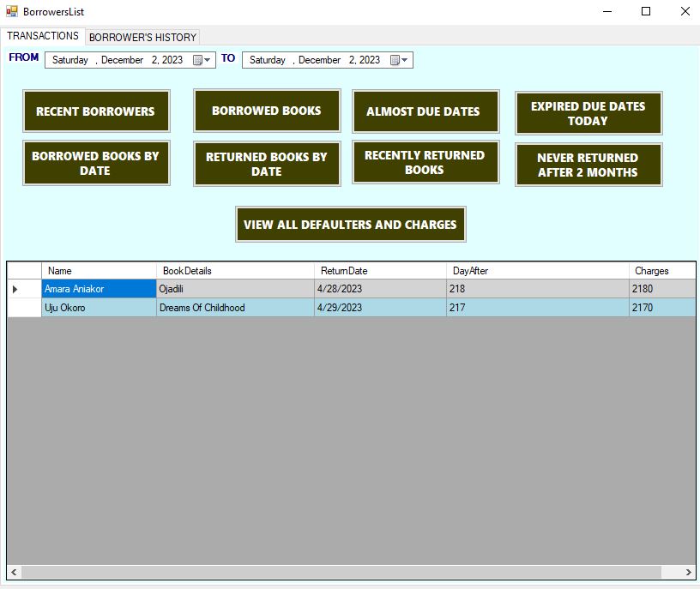This screenshot has height=589, width=700.
Task: Click the Charges column header
Action: pos(662,271)
